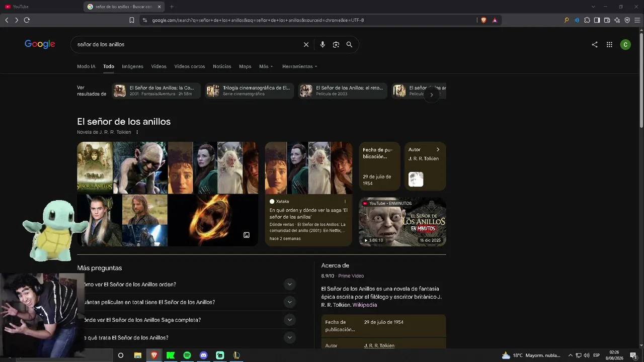Reload the page with the refresh icon
This screenshot has height=362, width=644.
(x=27, y=20)
